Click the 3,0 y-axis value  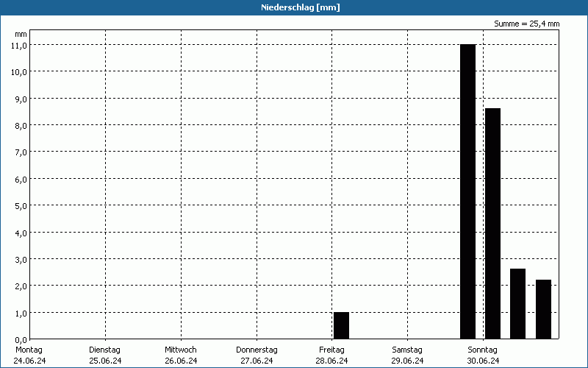tap(21, 260)
